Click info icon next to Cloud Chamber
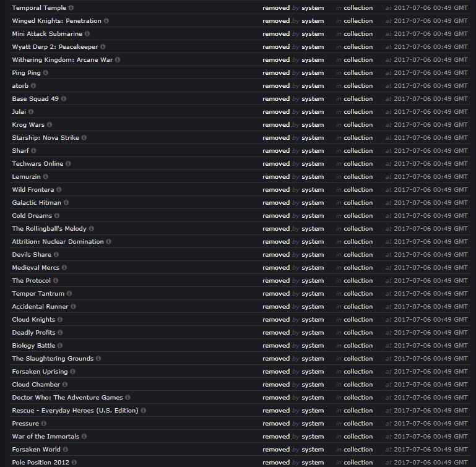 (65, 385)
